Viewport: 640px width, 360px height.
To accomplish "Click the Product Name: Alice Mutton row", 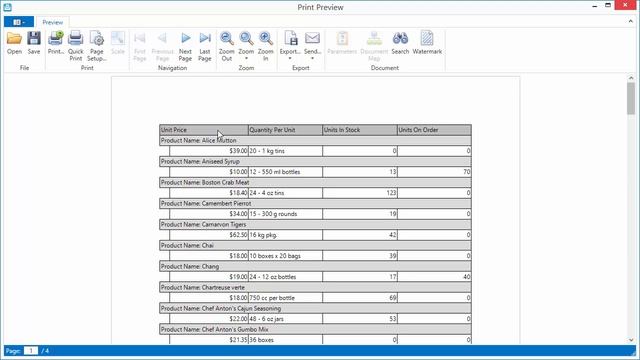I will point(316,140).
